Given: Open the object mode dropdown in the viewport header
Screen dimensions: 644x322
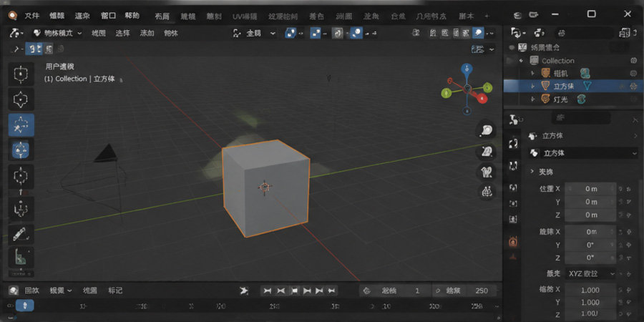Looking at the screenshot, I should point(58,33).
